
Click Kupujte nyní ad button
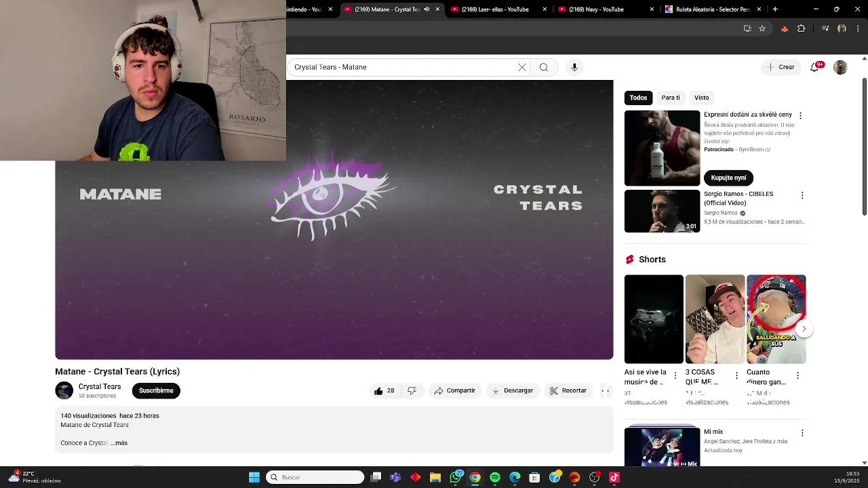[728, 178]
